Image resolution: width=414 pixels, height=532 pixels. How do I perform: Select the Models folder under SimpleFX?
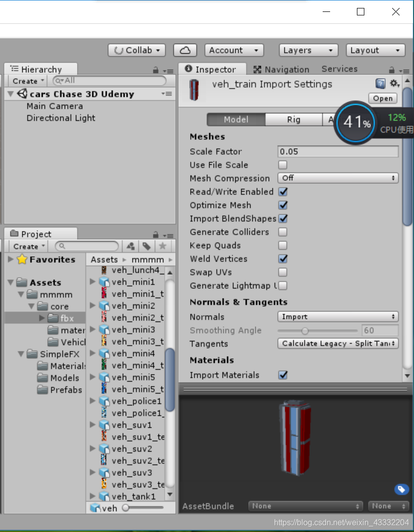(58, 378)
